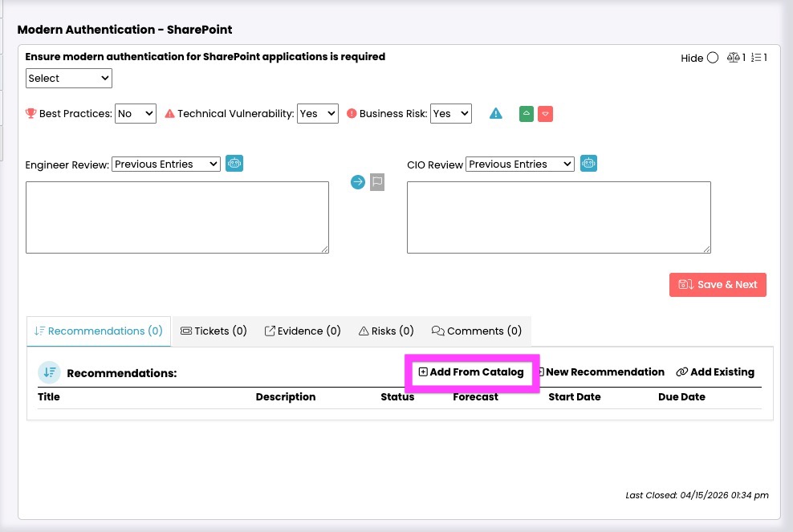Open the Business Risk dropdown
This screenshot has height=532, width=793.
coord(451,114)
